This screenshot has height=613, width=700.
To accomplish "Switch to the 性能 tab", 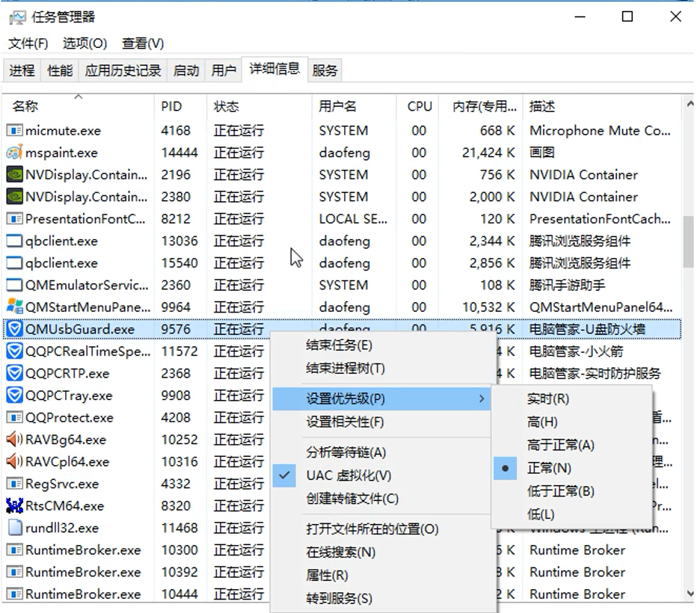I will 60,70.
